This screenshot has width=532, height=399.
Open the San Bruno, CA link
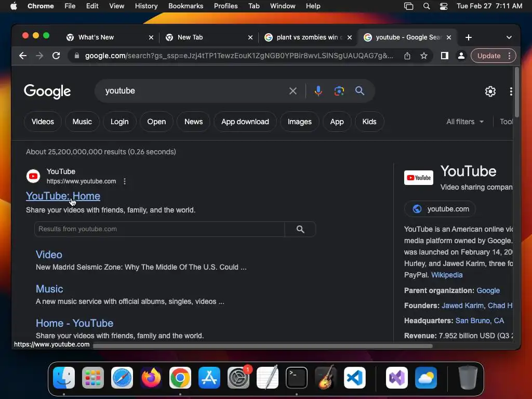pyautogui.click(x=480, y=321)
